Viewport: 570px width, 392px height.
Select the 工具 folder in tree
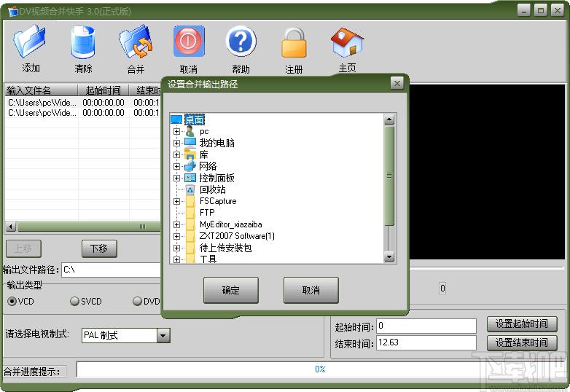coord(208,259)
